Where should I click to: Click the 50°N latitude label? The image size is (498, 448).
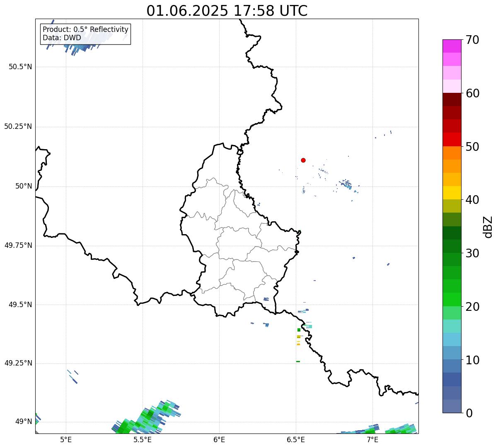pyautogui.click(x=24, y=186)
